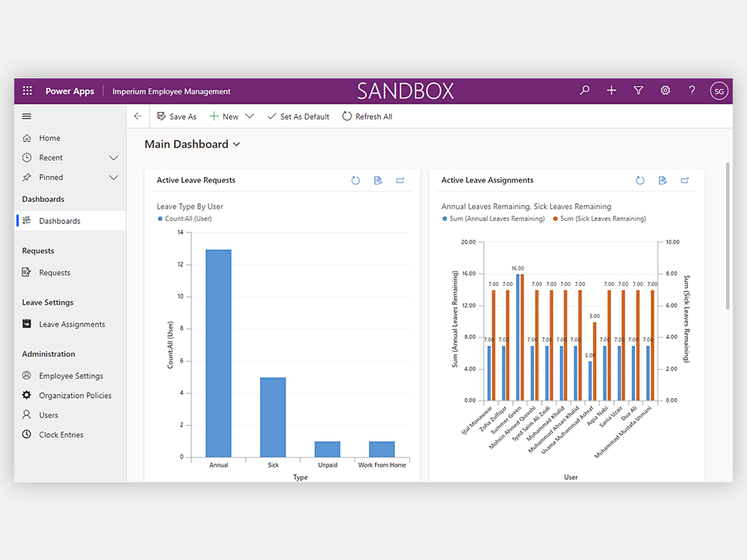Open Clock Entries in sidebar
This screenshot has width=747, height=560.
tap(70, 435)
